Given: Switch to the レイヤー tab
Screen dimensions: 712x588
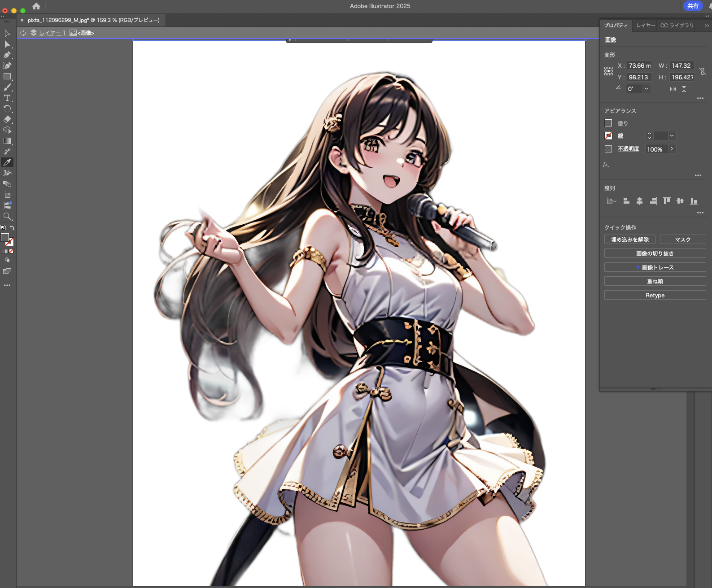Looking at the screenshot, I should [x=646, y=26].
